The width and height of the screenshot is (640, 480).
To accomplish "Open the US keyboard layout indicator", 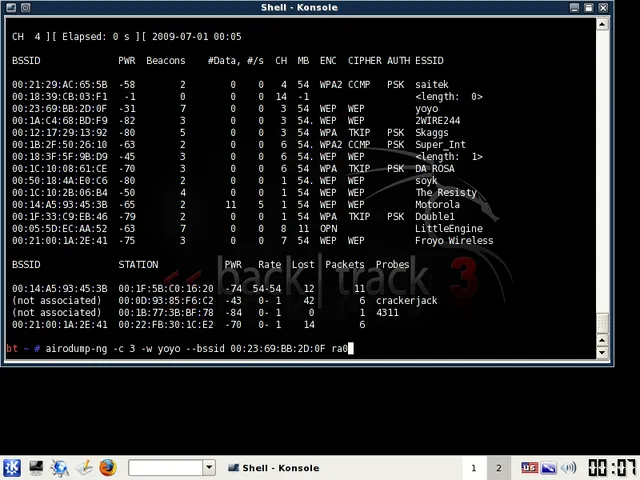I will pos(529,468).
